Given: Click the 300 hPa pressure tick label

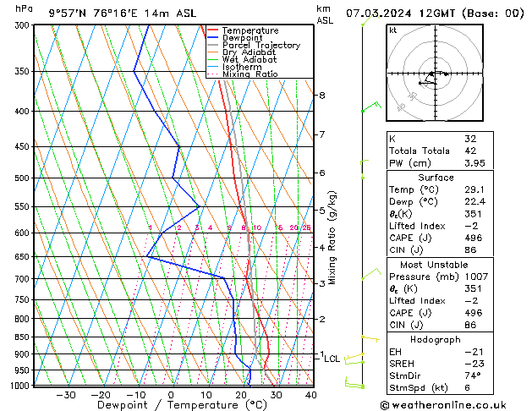Looking at the screenshot, I should [24, 25].
